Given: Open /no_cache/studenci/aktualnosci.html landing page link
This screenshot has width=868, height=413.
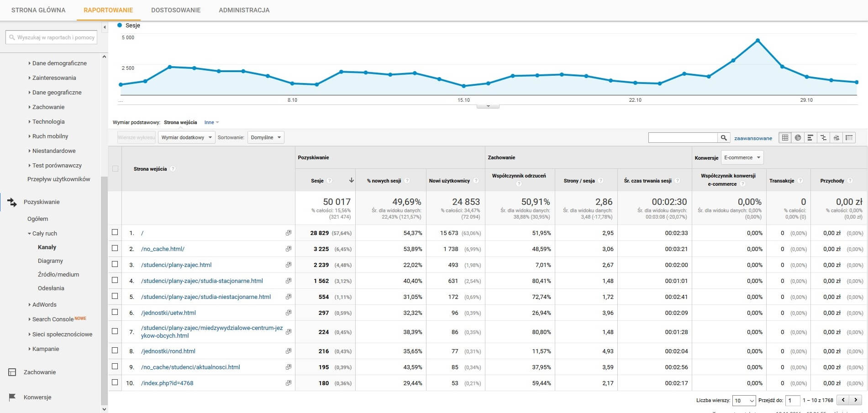Looking at the screenshot, I should (190, 367).
